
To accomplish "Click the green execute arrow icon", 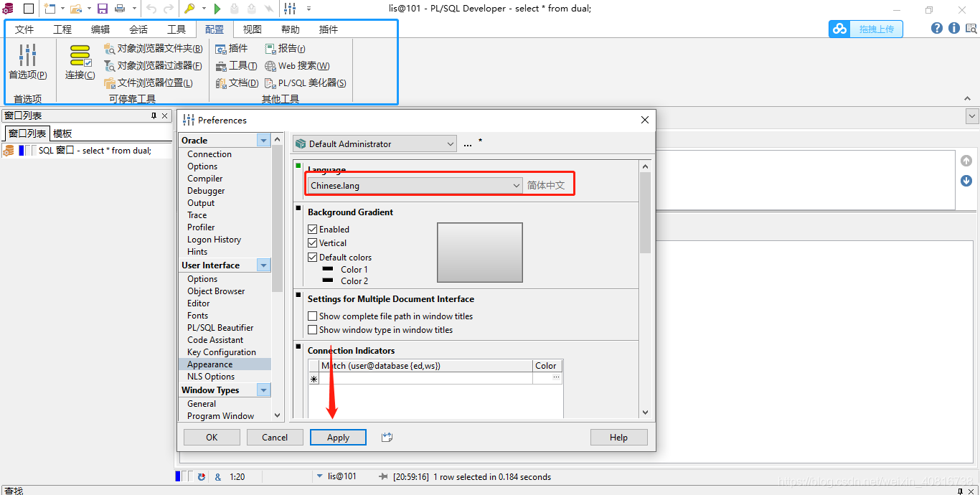I will [217, 9].
